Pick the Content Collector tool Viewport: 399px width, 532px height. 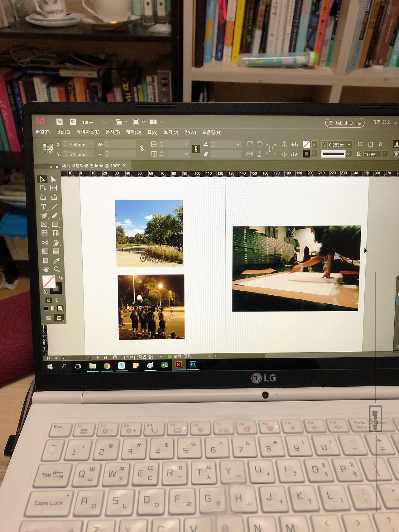[43, 197]
